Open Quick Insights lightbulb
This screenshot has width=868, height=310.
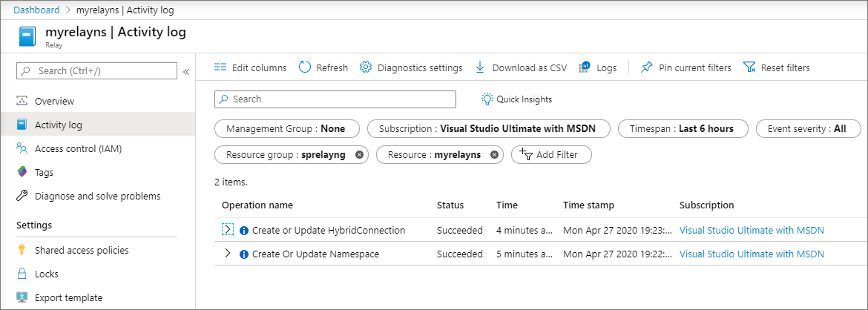pyautogui.click(x=487, y=99)
